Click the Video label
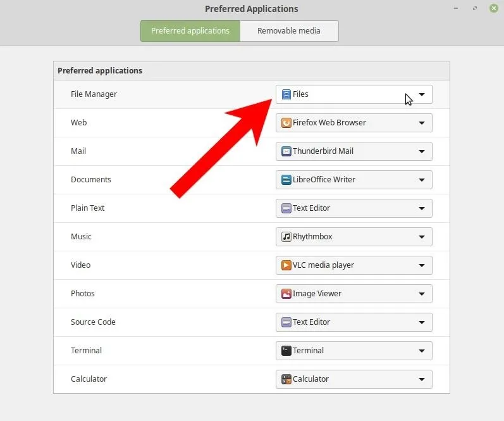The image size is (504, 421). [81, 265]
